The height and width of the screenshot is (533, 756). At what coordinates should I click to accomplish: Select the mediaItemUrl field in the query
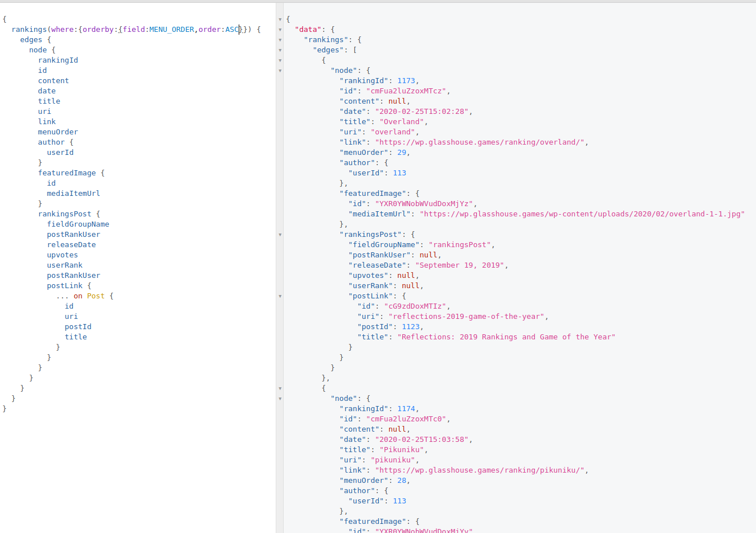pyautogui.click(x=73, y=194)
